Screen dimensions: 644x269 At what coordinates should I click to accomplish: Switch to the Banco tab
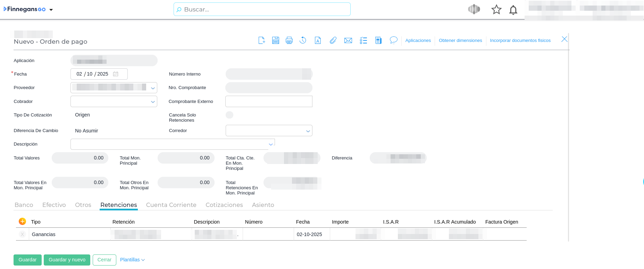pos(24,205)
